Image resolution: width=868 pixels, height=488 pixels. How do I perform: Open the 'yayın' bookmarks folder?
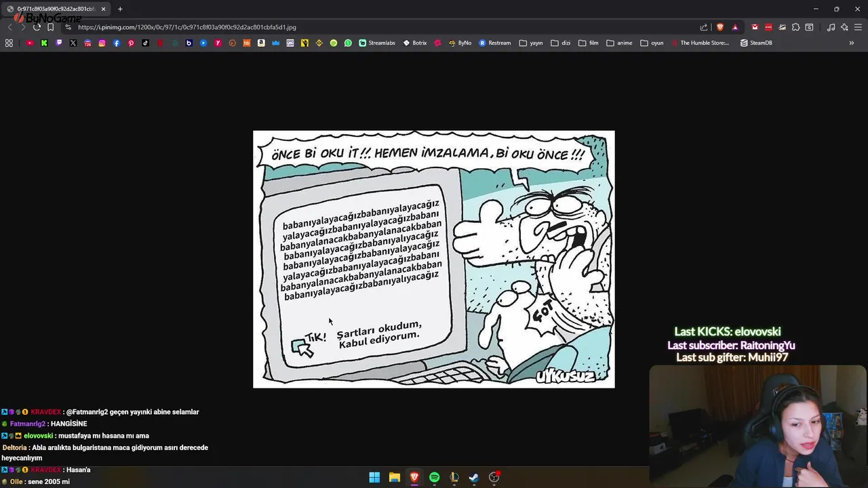tap(531, 43)
